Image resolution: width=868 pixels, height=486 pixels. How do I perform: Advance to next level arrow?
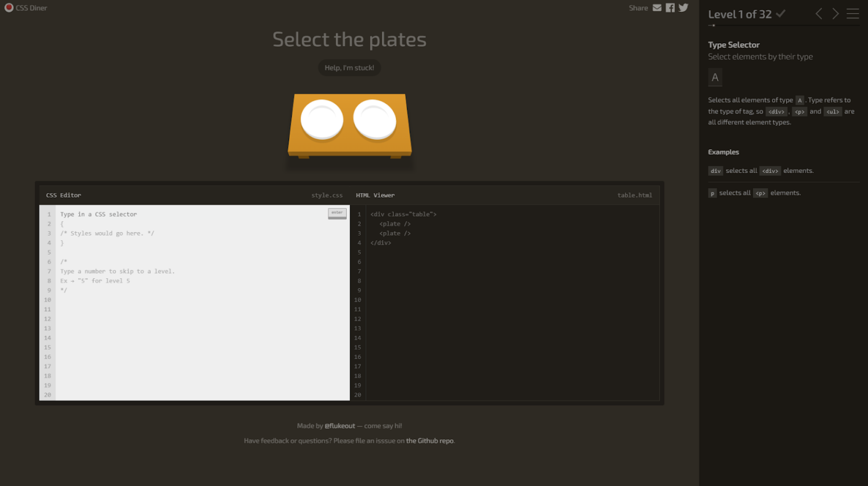pos(835,14)
